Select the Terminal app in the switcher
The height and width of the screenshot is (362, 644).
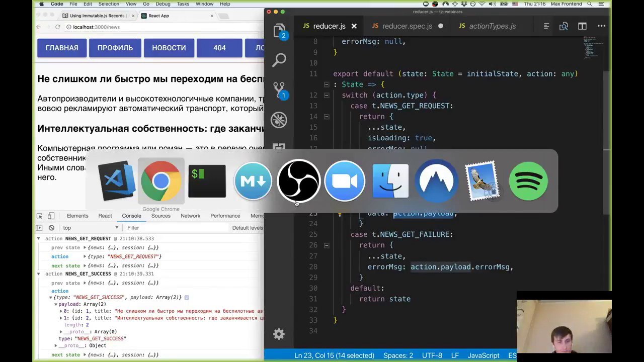click(207, 181)
